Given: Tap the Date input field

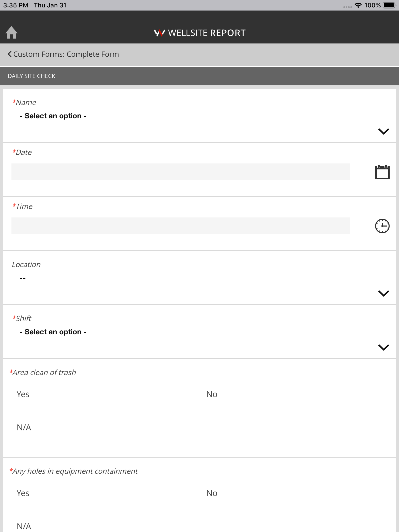Looking at the screenshot, I should [180, 172].
